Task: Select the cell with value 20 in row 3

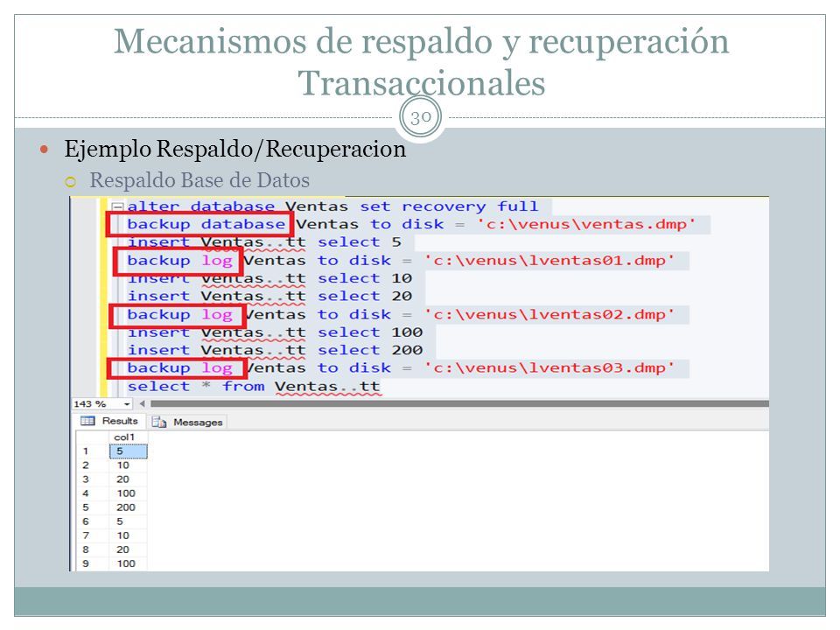Action: [128, 479]
